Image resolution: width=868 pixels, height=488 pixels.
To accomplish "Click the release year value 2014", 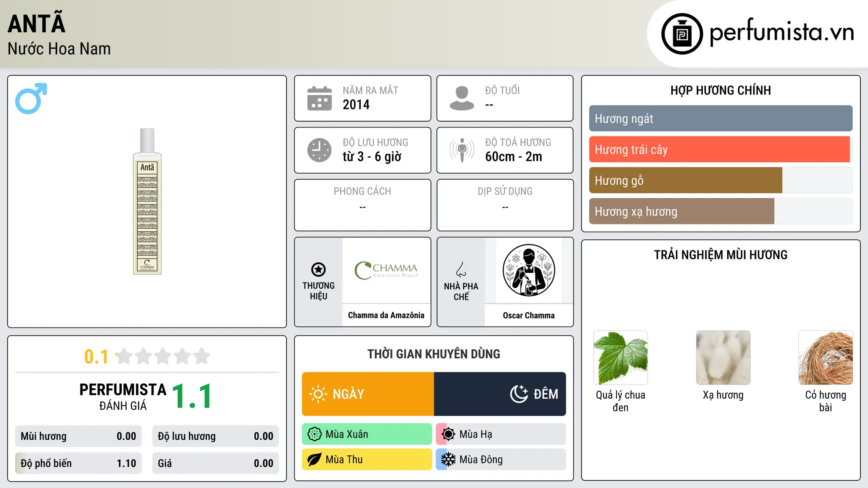I will (x=356, y=105).
